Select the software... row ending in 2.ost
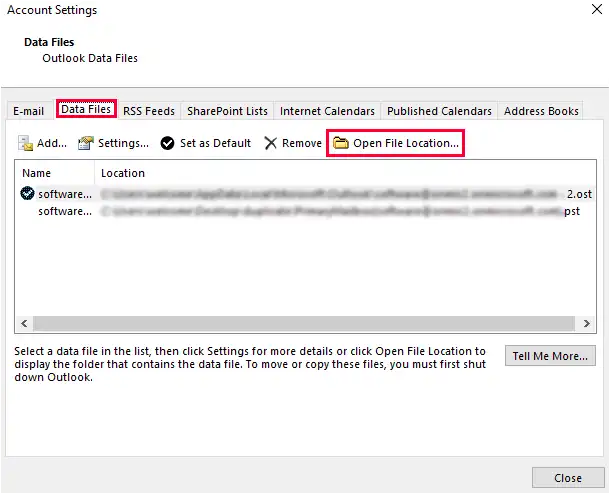610x494 pixels. (305, 194)
